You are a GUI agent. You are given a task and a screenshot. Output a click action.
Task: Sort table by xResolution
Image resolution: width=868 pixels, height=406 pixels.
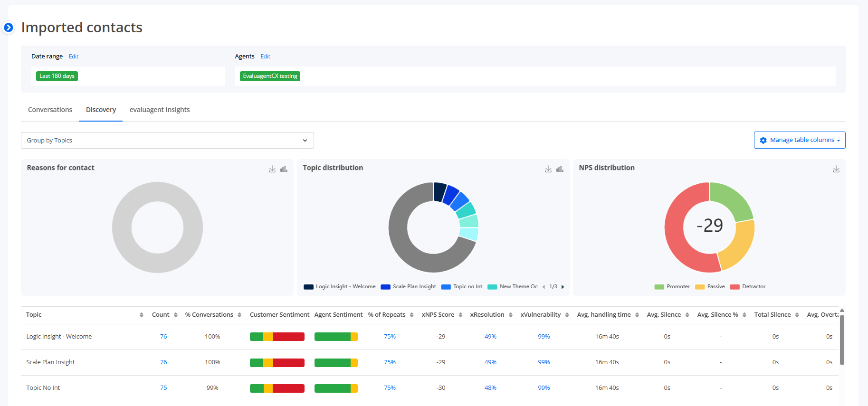pos(511,315)
